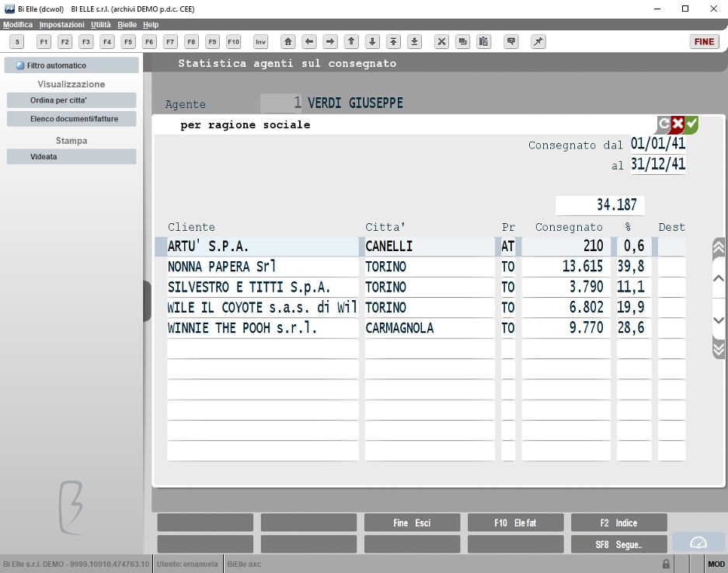Viewport: 728px width, 573px height.
Task: Jump to top with the barred up arrow
Action: point(393,42)
